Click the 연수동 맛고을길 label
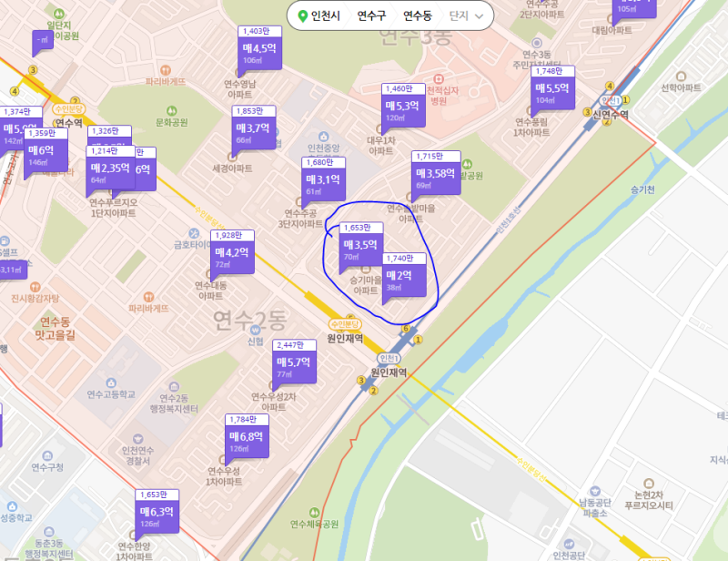This screenshot has height=561, width=728. [x=56, y=328]
